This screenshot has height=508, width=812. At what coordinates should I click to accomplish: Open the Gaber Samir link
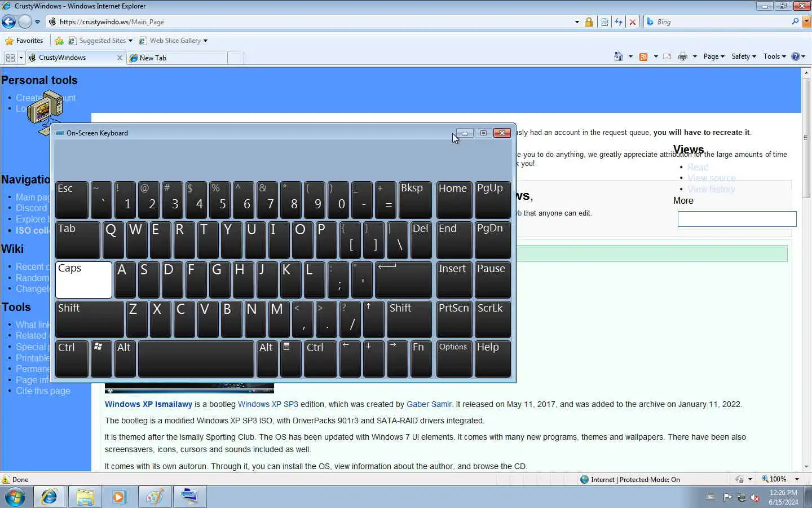(x=429, y=404)
